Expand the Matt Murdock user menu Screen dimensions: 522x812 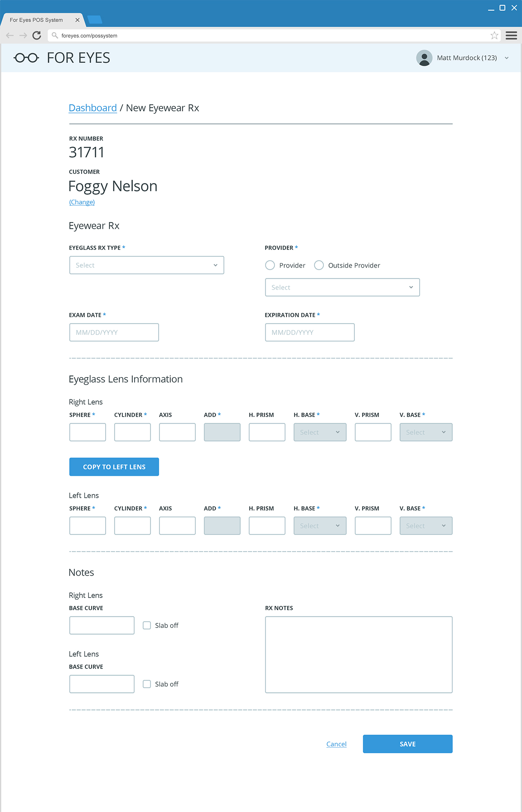pyautogui.click(x=507, y=58)
